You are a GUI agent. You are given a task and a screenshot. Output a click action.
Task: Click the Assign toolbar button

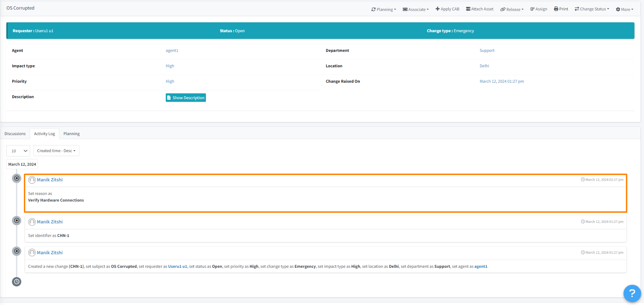[538, 9]
